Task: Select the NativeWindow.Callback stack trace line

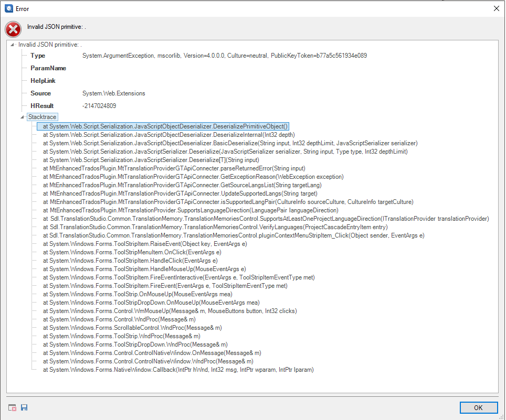Action: point(178,370)
